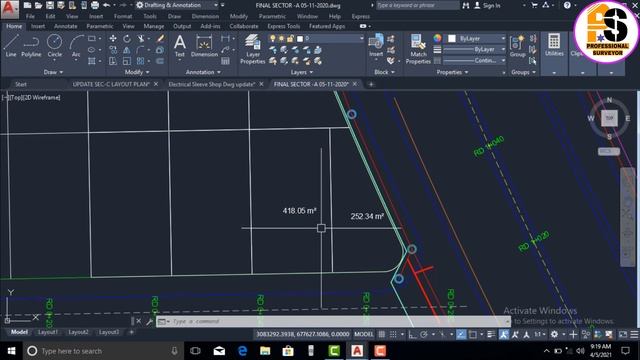Open the Dimension menu
Screen dimensions: 640x360
point(205,16)
